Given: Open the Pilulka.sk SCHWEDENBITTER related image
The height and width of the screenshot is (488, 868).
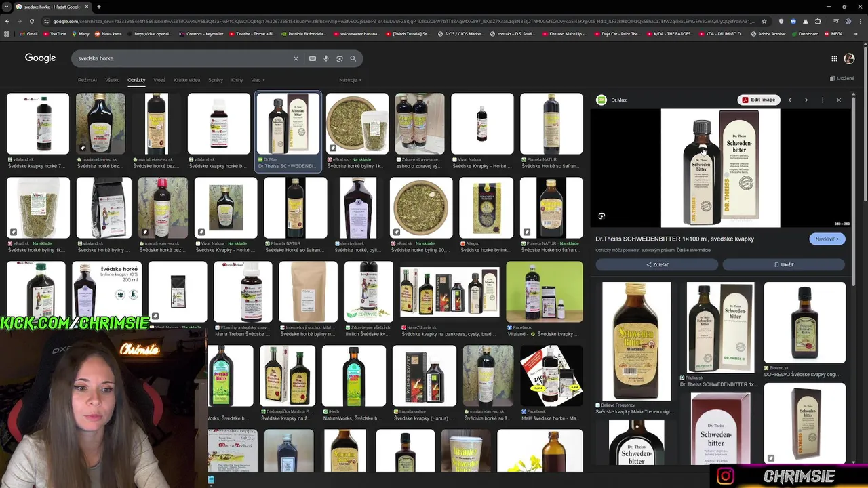Looking at the screenshot, I should coord(720,327).
